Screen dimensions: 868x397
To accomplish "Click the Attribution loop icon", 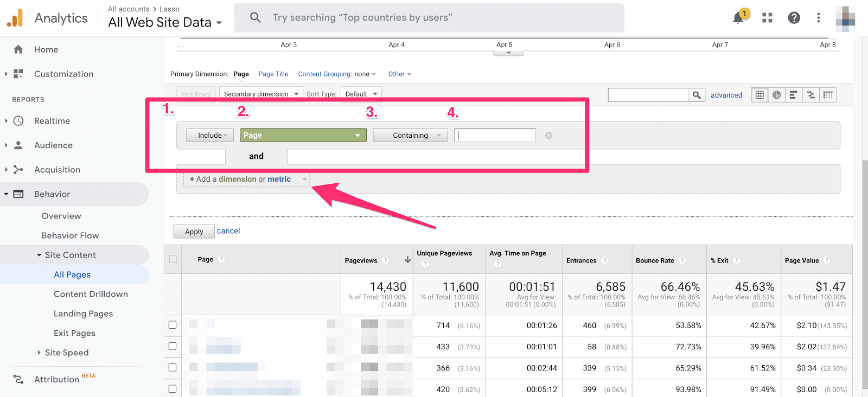I will tap(18, 380).
